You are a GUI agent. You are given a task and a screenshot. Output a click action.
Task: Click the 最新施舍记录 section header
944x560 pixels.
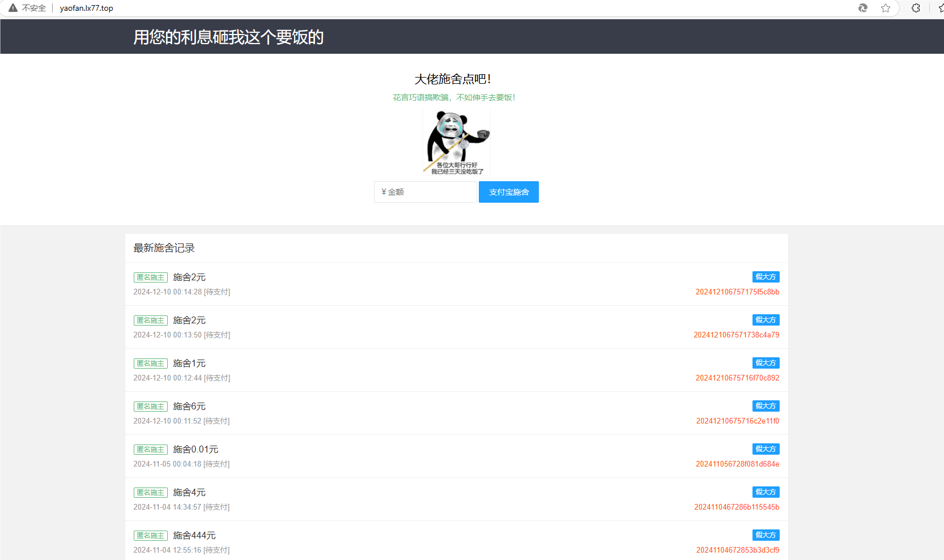click(164, 248)
